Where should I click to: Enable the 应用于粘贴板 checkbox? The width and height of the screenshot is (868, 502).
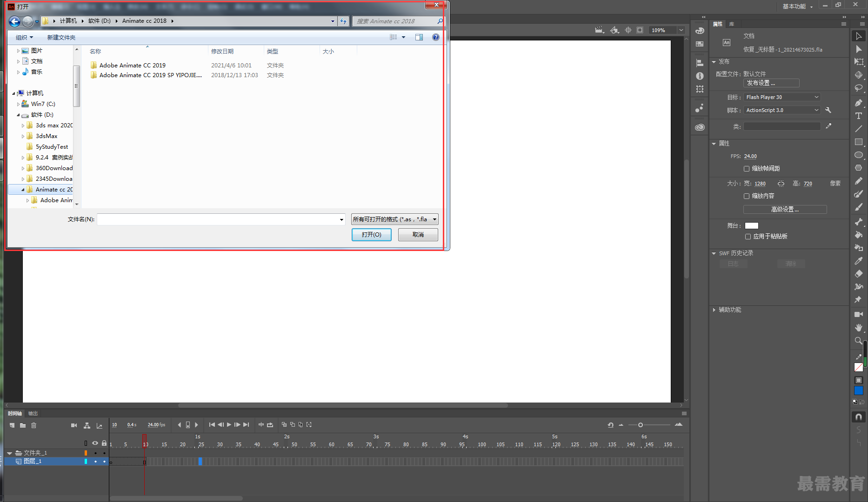[x=748, y=237]
